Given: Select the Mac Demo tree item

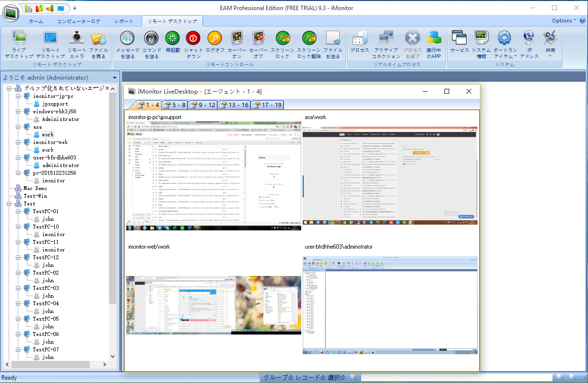Looking at the screenshot, I should point(35,188).
